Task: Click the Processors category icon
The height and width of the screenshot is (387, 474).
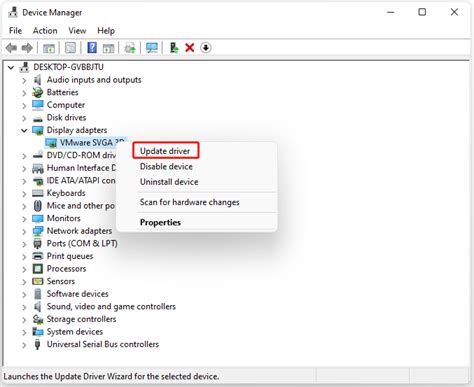Action: [x=38, y=268]
